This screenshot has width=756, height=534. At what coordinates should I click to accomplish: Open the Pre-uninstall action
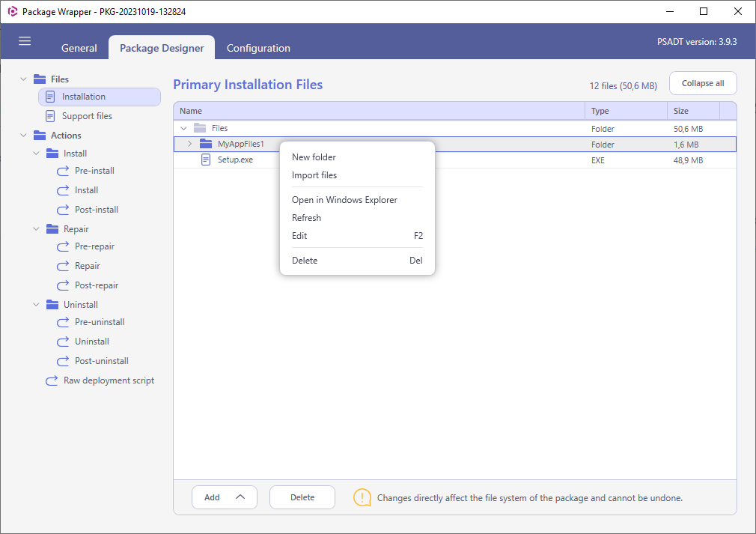pos(100,322)
